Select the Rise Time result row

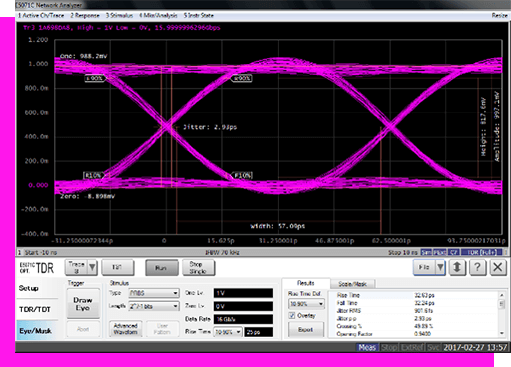tap(413, 295)
